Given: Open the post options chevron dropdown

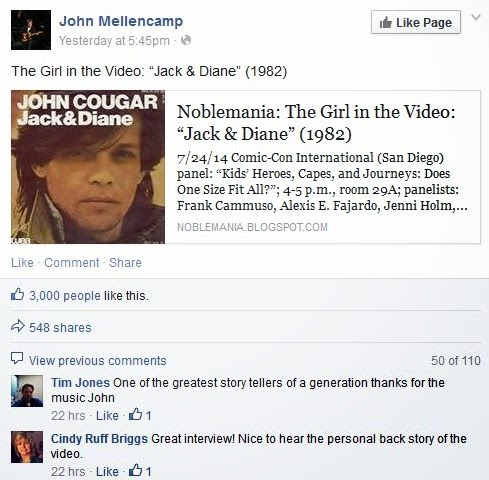Looking at the screenshot, I should tap(476, 17).
